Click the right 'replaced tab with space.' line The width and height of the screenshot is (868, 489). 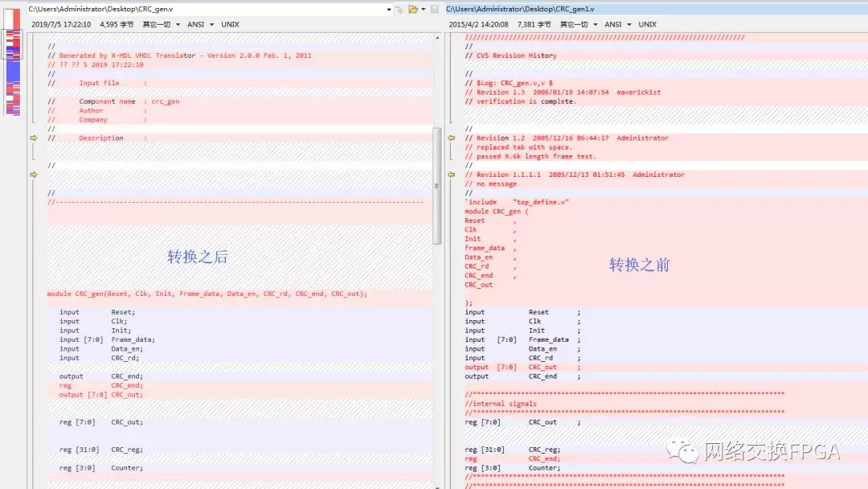coord(518,147)
